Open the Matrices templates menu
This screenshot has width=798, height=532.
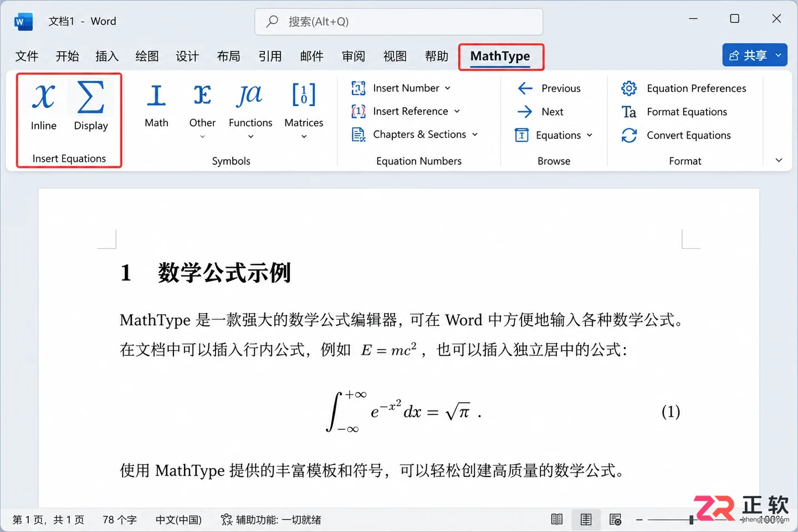point(304,110)
